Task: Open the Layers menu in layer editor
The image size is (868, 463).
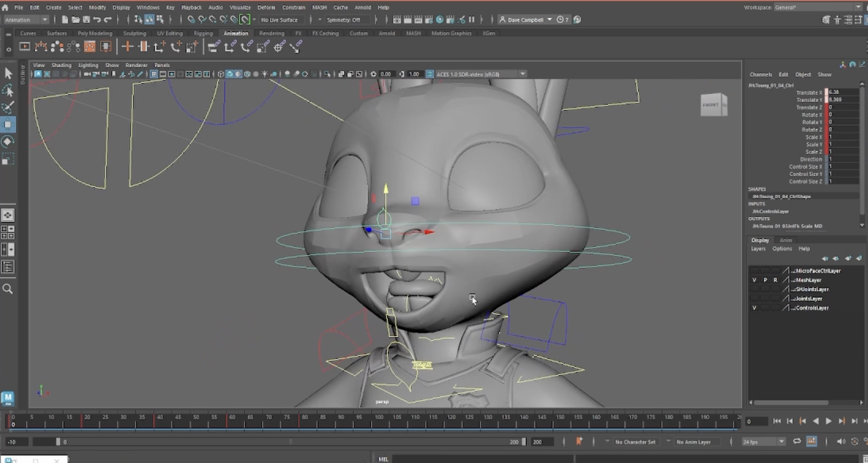Action: 758,249
